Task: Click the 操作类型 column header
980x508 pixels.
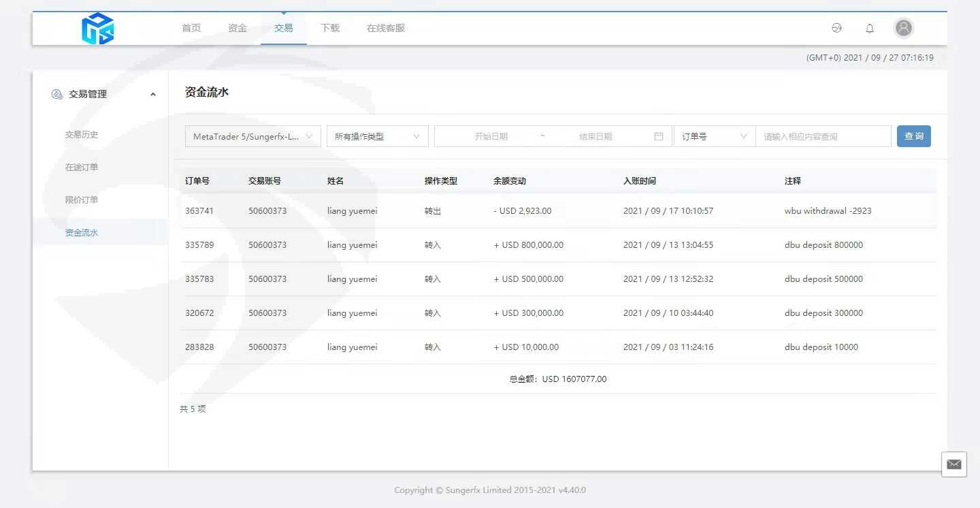Action: pos(441,181)
